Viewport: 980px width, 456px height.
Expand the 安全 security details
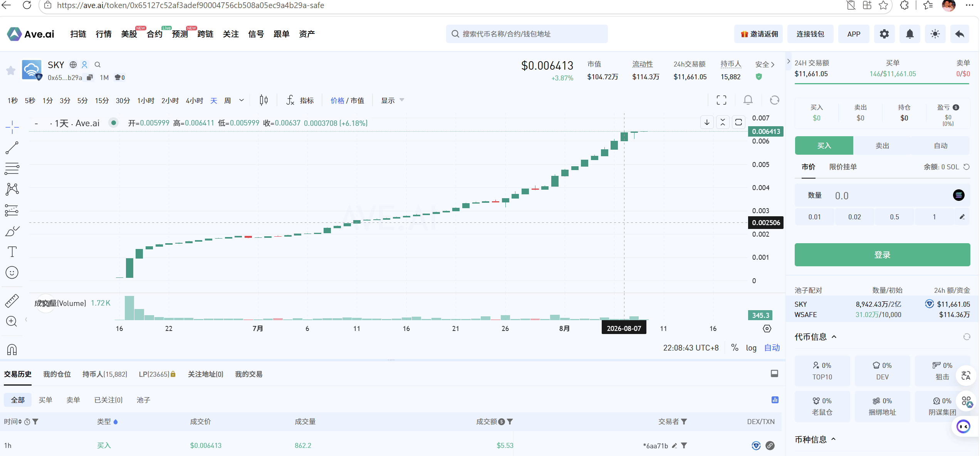point(765,65)
